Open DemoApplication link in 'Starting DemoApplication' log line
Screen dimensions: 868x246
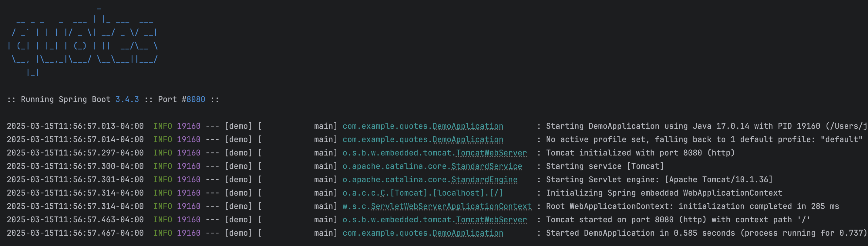pos(467,126)
